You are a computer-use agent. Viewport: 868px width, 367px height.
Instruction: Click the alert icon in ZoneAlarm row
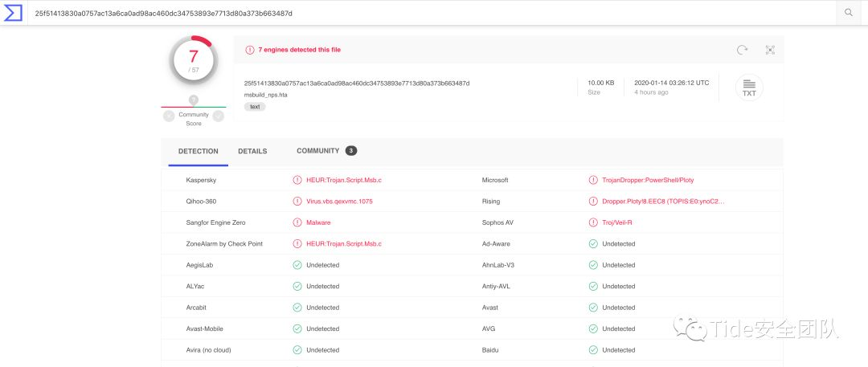297,243
